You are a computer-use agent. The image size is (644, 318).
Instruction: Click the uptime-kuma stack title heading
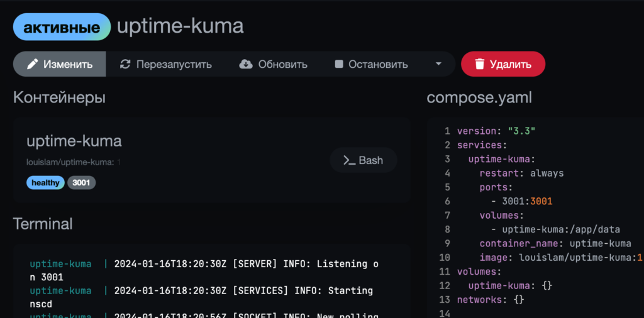point(180,26)
